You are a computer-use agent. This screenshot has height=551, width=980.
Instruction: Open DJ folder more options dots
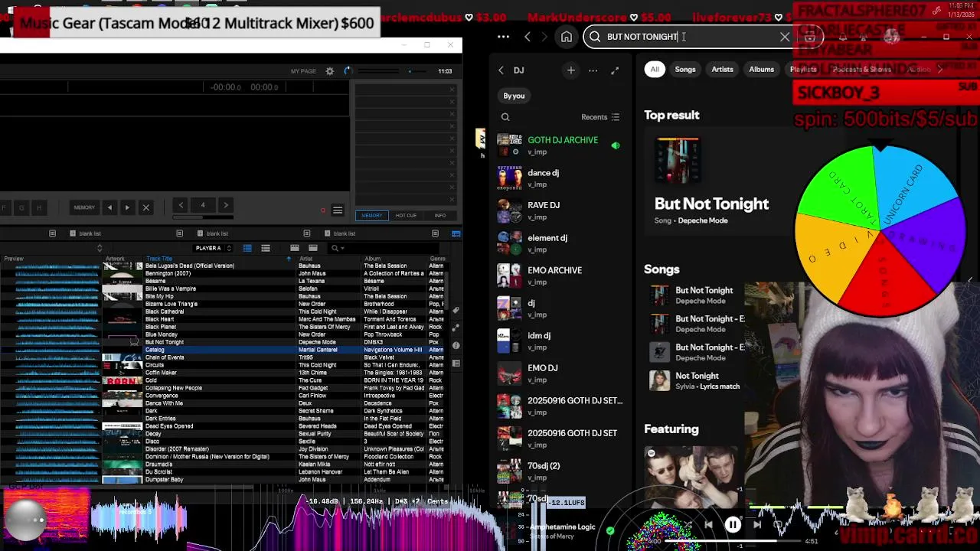point(593,70)
